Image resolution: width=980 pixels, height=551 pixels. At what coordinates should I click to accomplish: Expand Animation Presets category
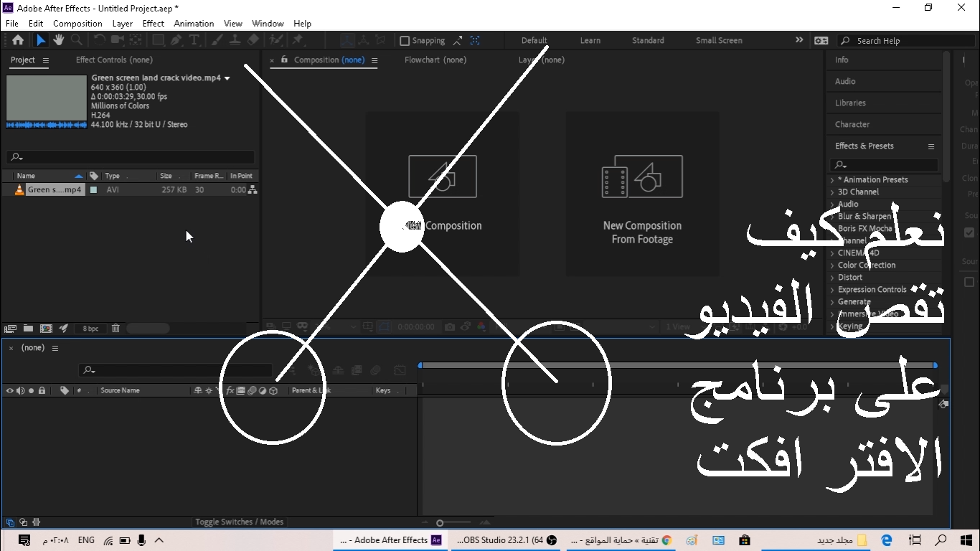pos(832,180)
